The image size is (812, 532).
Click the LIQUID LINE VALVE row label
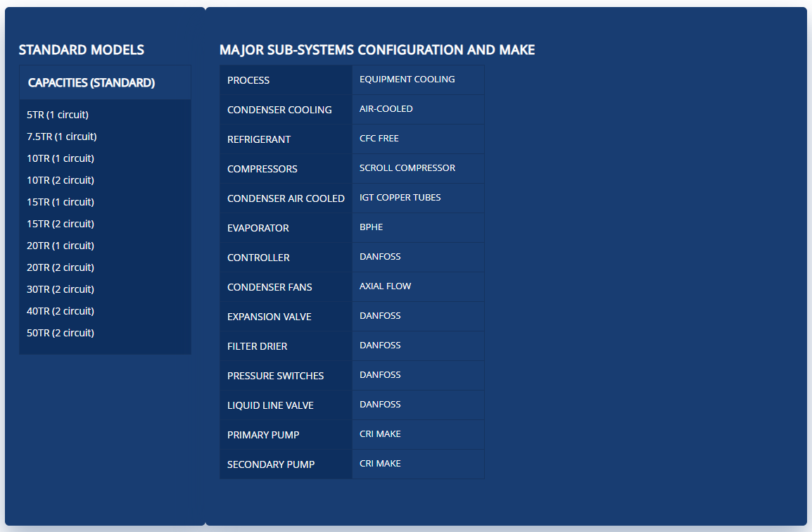[270, 405]
